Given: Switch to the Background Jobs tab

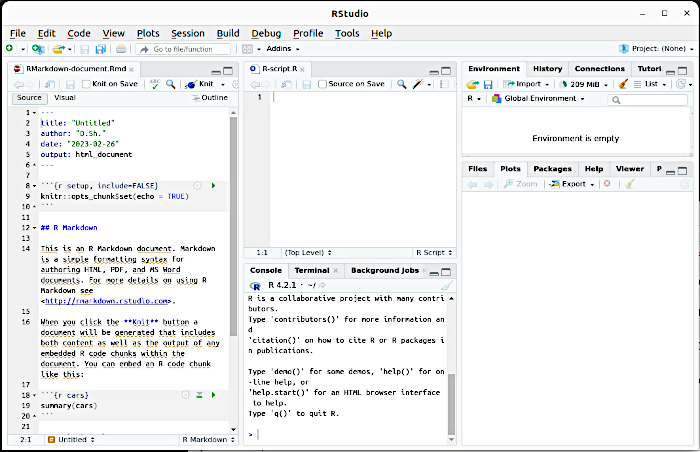Looking at the screenshot, I should 385,271.
